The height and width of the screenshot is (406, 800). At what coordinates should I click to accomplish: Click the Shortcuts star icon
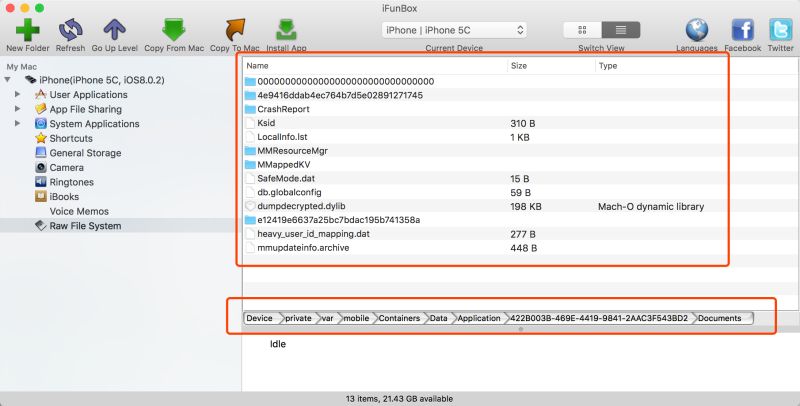[41, 138]
